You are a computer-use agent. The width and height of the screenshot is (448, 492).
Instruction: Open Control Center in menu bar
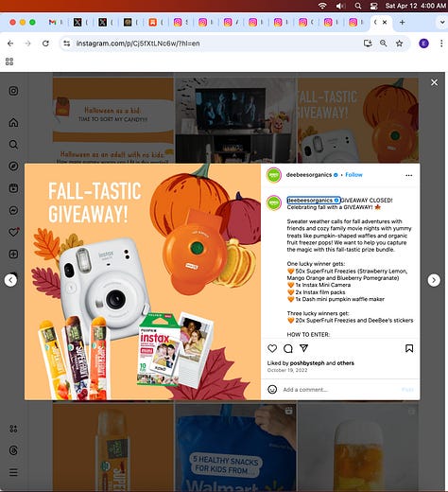click(373, 6)
